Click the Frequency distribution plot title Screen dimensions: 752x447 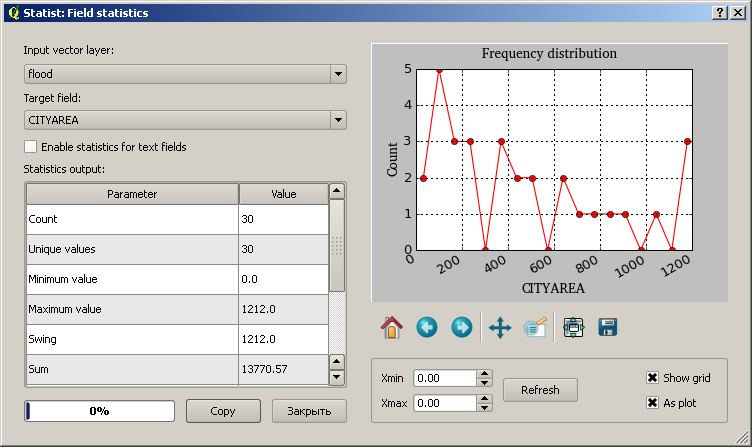(549, 53)
